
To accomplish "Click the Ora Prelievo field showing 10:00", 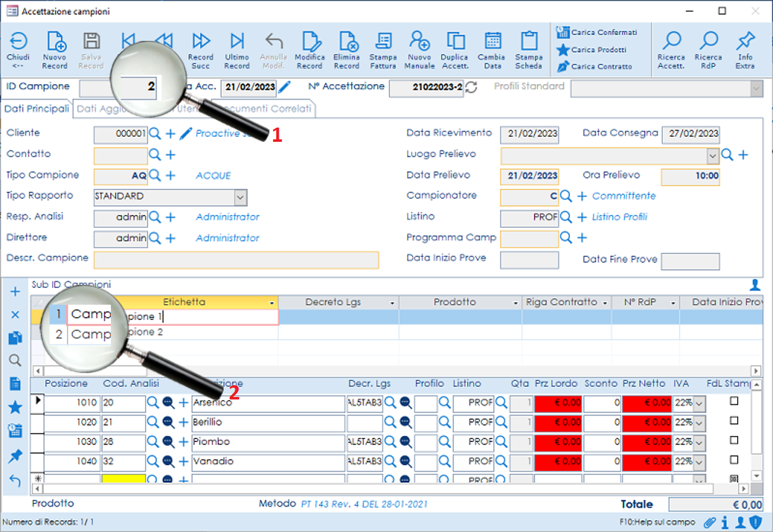I will click(x=691, y=177).
